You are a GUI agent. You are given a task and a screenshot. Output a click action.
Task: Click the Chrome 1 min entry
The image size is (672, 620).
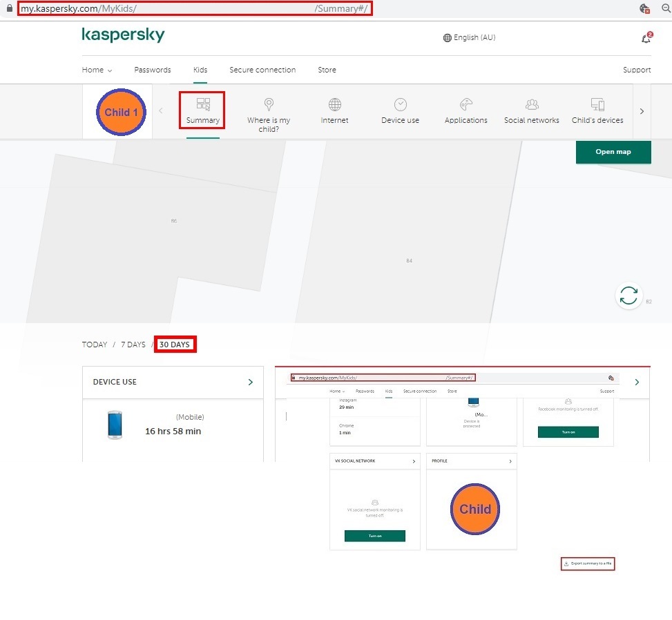tap(346, 429)
